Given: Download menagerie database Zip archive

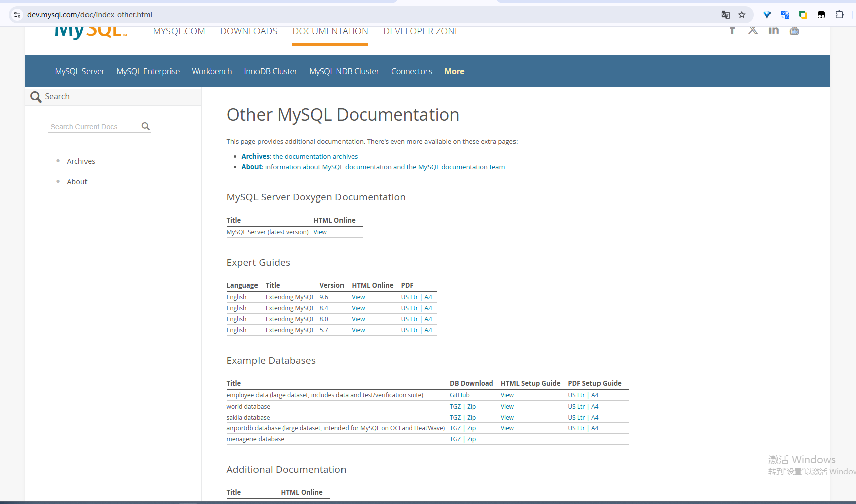Looking at the screenshot, I should tap(471, 439).
